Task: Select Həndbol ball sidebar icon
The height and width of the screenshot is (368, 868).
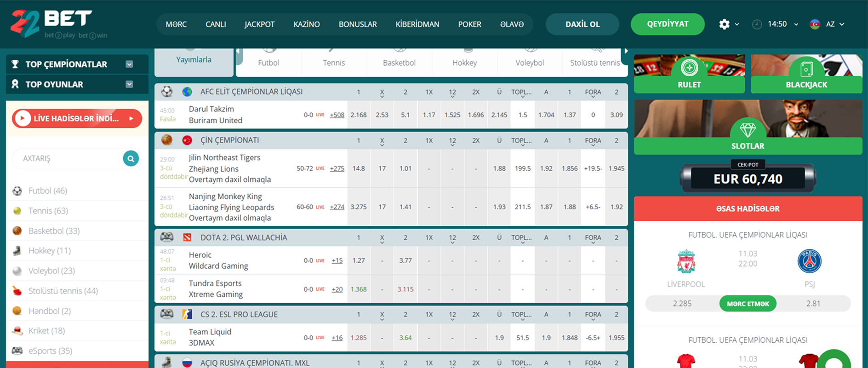Action: (x=17, y=311)
